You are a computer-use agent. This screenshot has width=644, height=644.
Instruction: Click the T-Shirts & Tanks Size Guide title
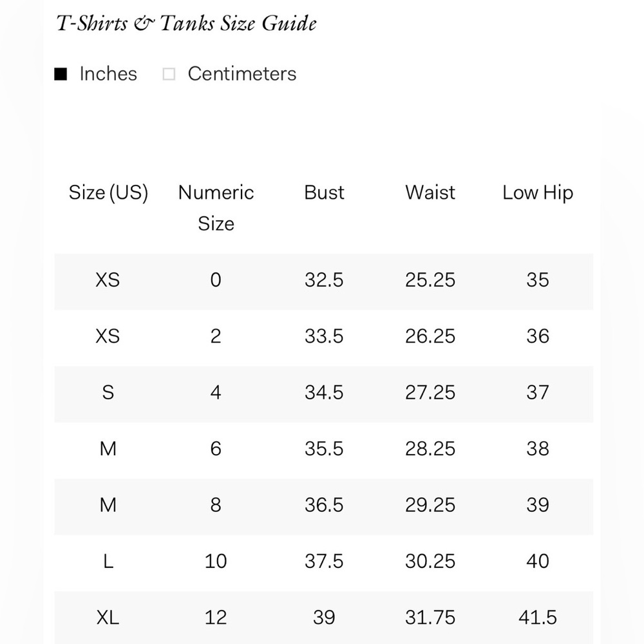click(x=187, y=24)
